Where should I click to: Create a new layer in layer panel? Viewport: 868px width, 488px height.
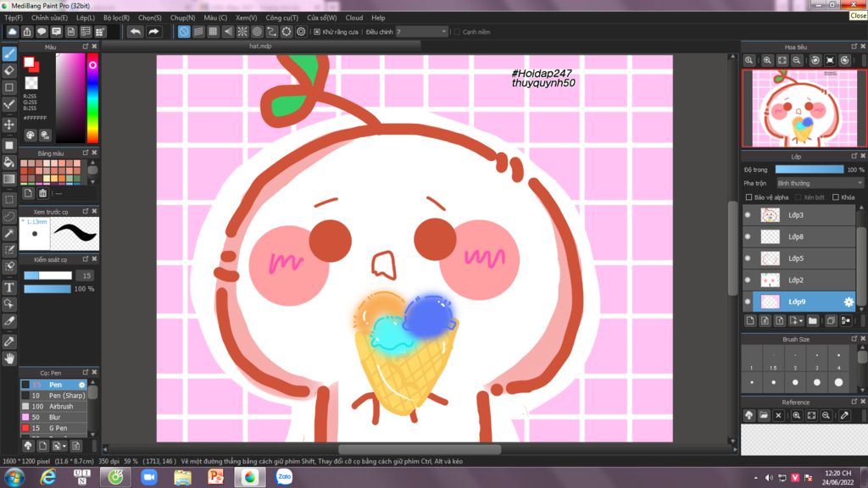point(750,321)
